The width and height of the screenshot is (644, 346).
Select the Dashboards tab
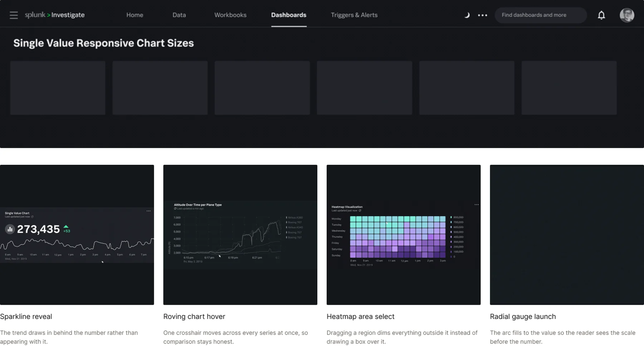[x=289, y=15]
